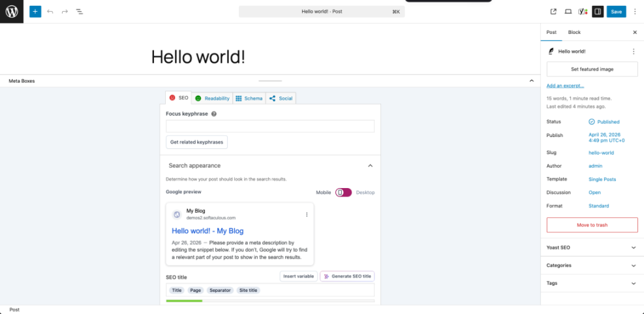Undo the last change
The image size is (644, 314).
[x=50, y=12]
